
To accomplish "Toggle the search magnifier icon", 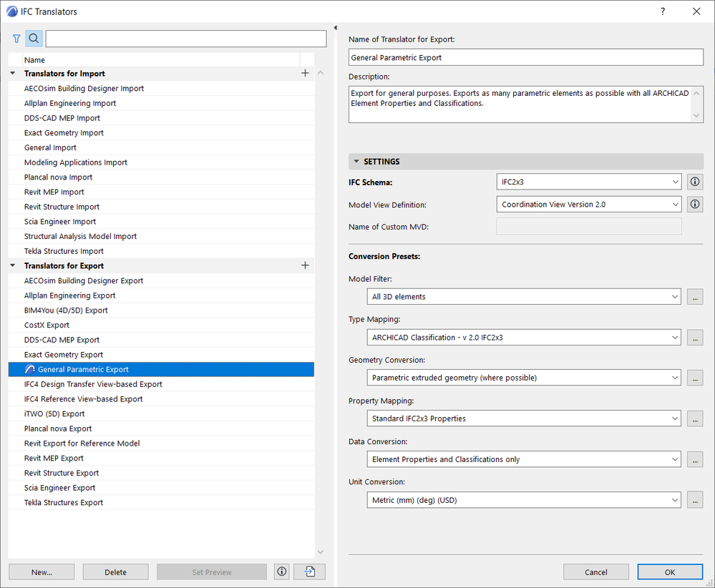I will 34,39.
